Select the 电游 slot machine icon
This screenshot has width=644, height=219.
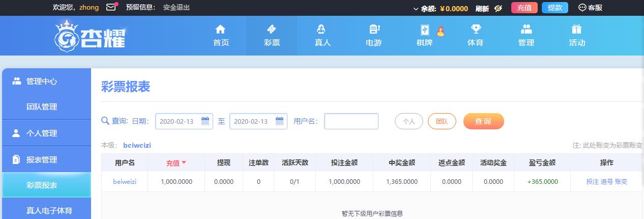point(374,29)
